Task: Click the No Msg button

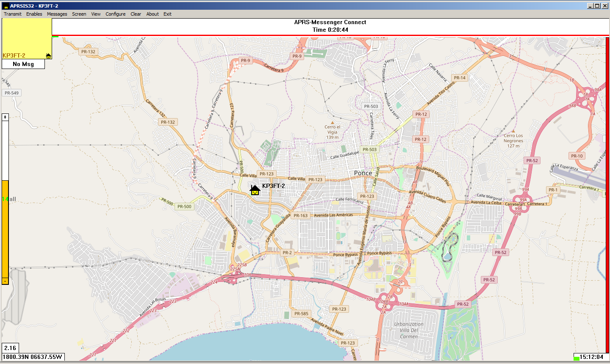Action: [x=23, y=64]
